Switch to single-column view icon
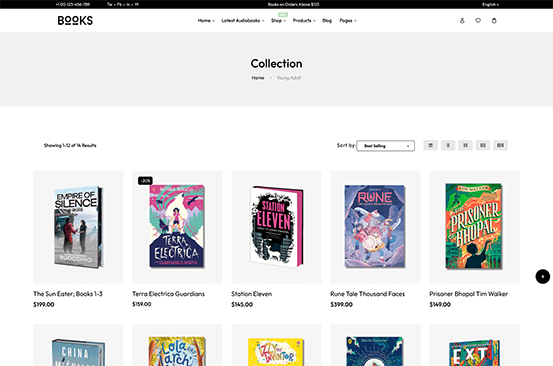Viewport: 553px width, 366px height. tap(448, 145)
